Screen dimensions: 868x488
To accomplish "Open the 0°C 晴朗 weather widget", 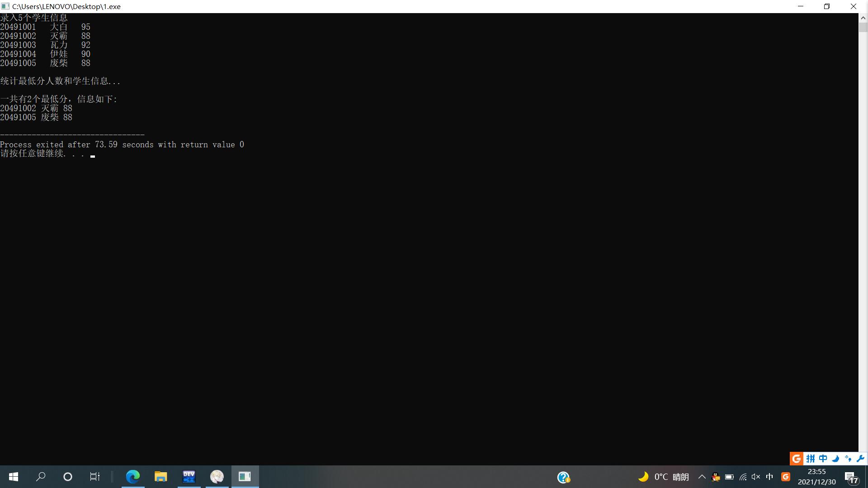I will tap(663, 477).
